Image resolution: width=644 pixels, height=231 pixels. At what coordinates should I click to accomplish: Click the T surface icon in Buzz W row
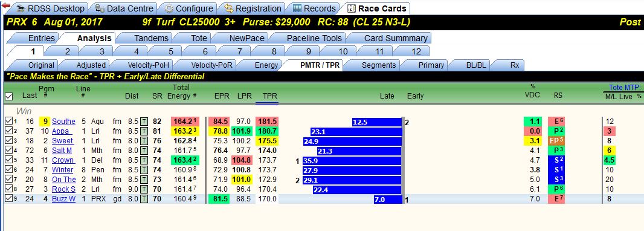144,199
